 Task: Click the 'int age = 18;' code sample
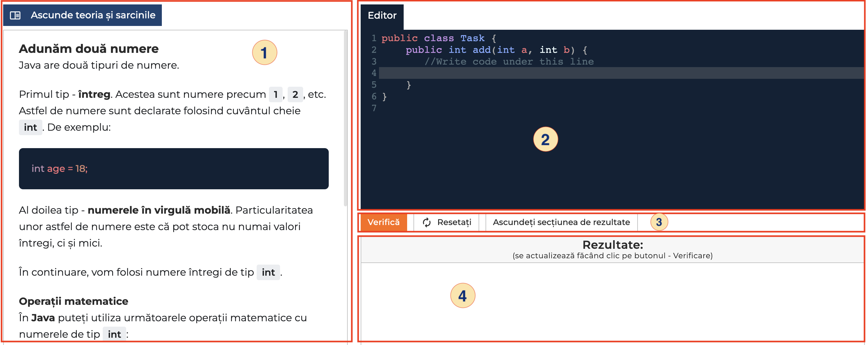60,168
